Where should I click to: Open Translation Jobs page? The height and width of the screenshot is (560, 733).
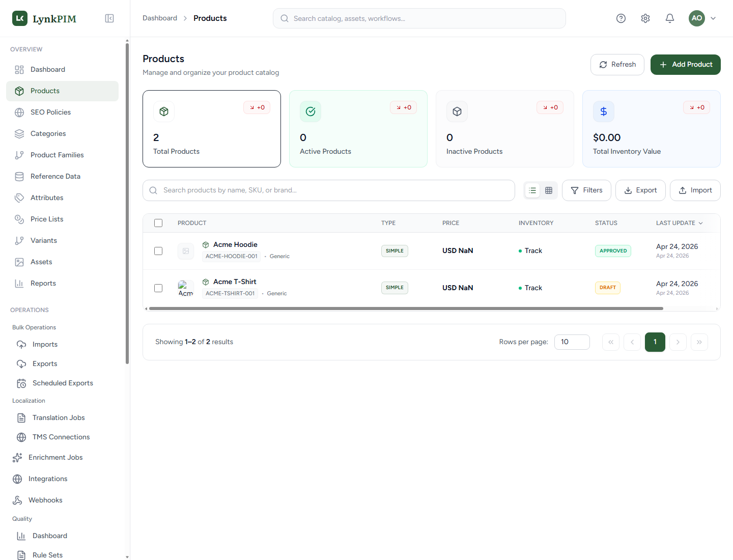(62, 418)
